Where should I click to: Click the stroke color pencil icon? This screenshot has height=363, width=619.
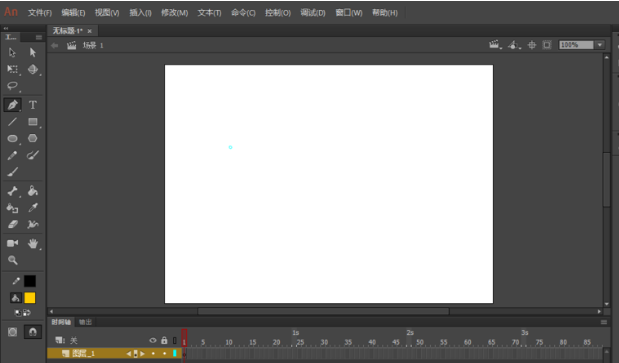tap(16, 281)
